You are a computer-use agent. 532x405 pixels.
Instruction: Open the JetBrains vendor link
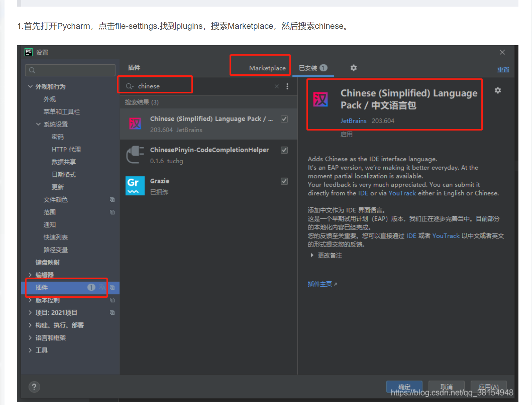(x=353, y=121)
